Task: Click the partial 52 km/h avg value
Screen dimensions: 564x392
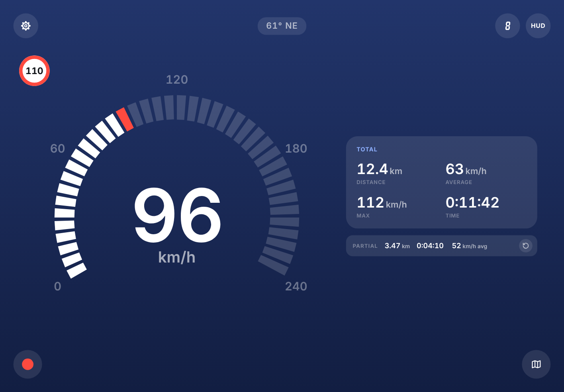Action: pos(470,246)
